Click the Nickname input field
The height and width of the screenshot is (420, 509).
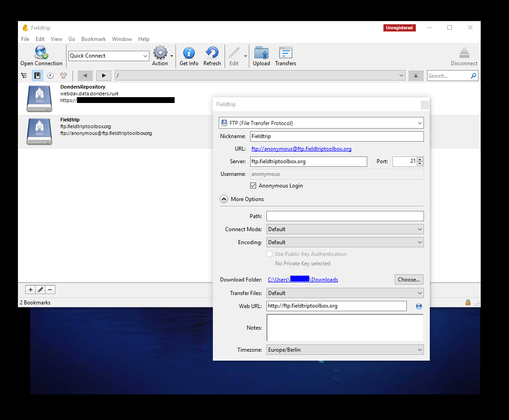click(x=337, y=136)
